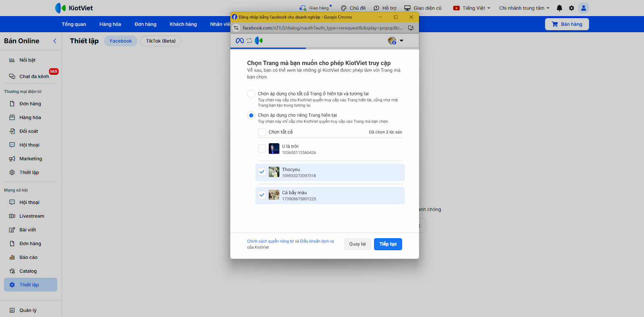Open the Tiếng Việt language dropdown
The image size is (644, 317).
click(472, 8)
